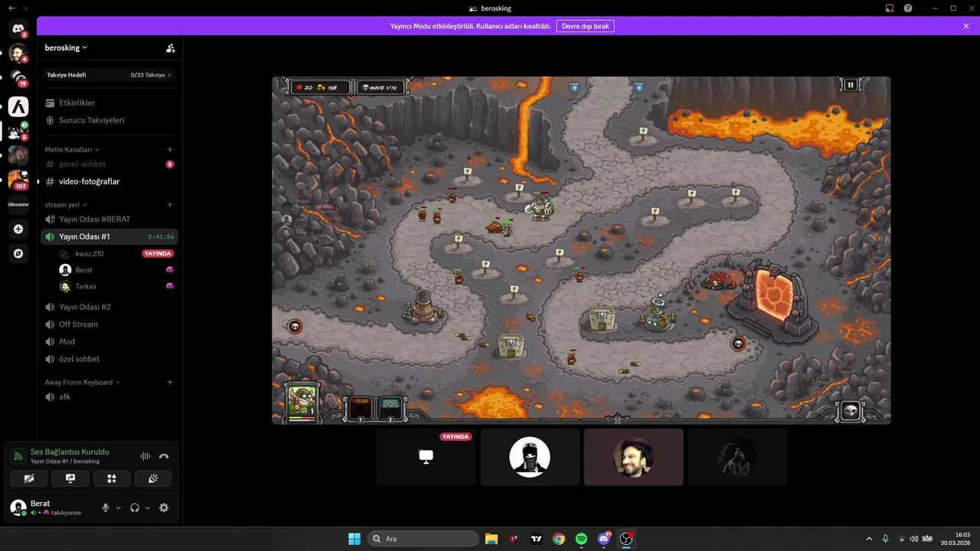Join özel sohbet voice channel
Screen dimensions: 980x551
pos(109,359)
